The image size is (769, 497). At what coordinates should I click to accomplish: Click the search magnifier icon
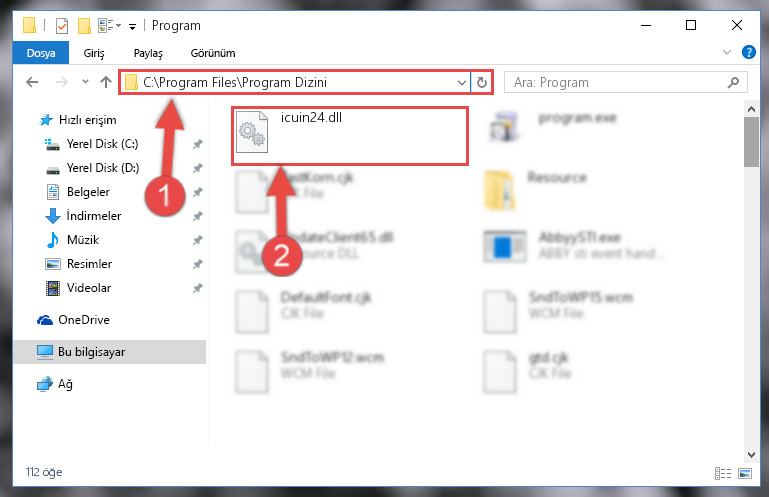point(733,82)
